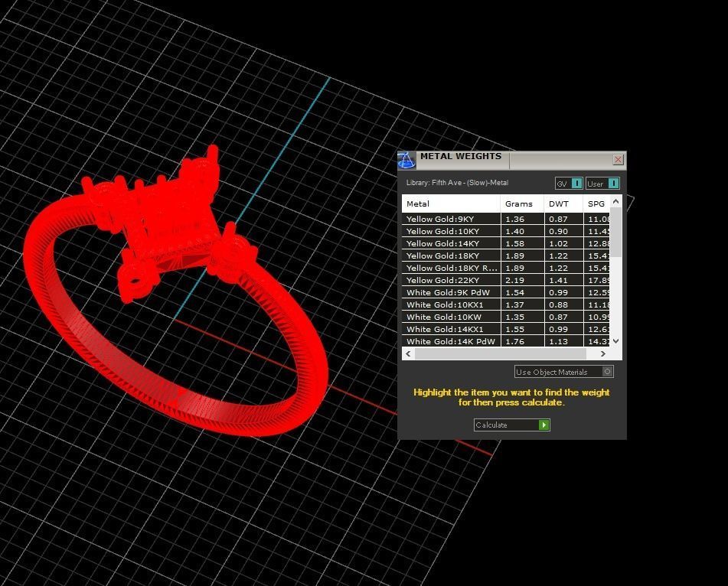This screenshot has width=728, height=586.
Task: Click the 2.19 grams value cell
Action: [x=522, y=280]
